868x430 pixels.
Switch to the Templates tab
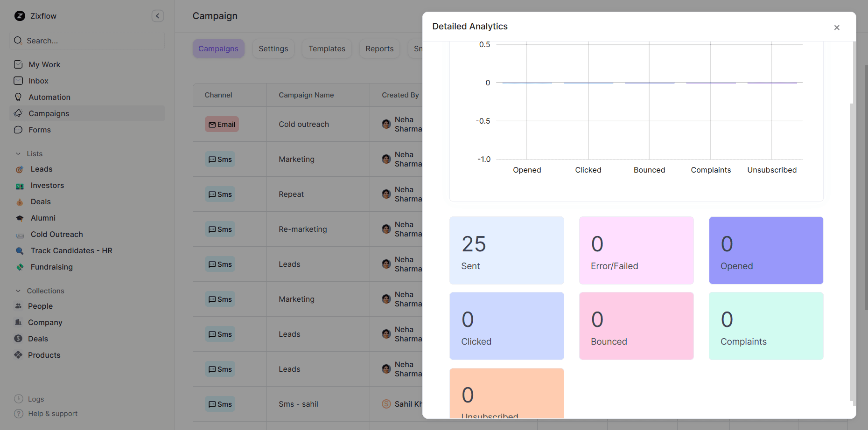coord(327,49)
